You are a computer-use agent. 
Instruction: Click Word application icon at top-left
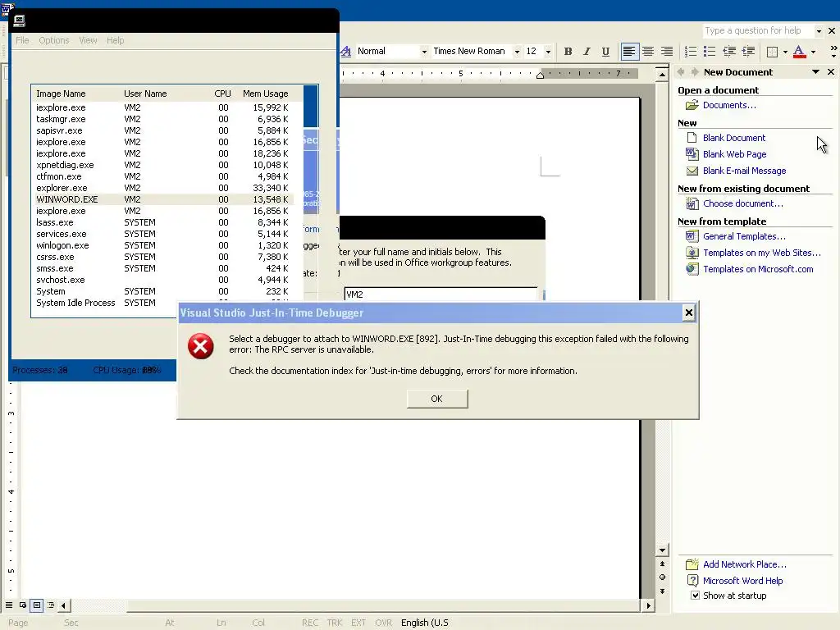point(7,8)
